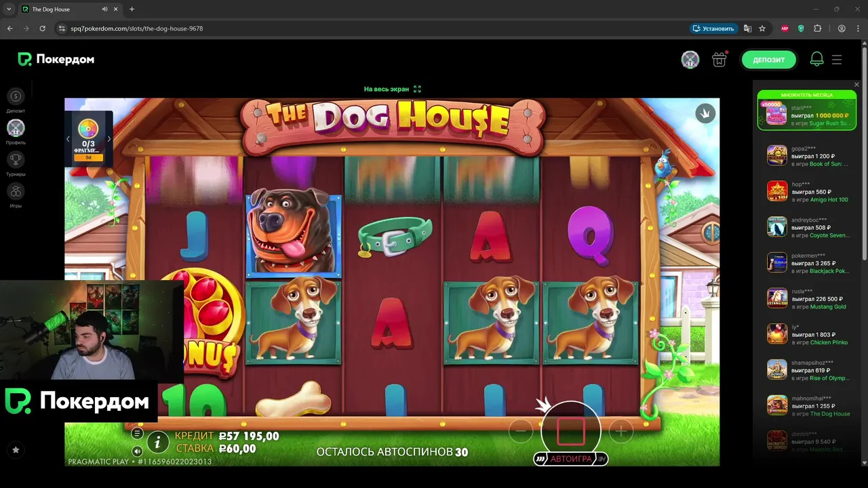Click МНОЖИТЕЛЬ МЕСЯЦА banner header
This screenshot has height=488, width=868.
(x=807, y=95)
